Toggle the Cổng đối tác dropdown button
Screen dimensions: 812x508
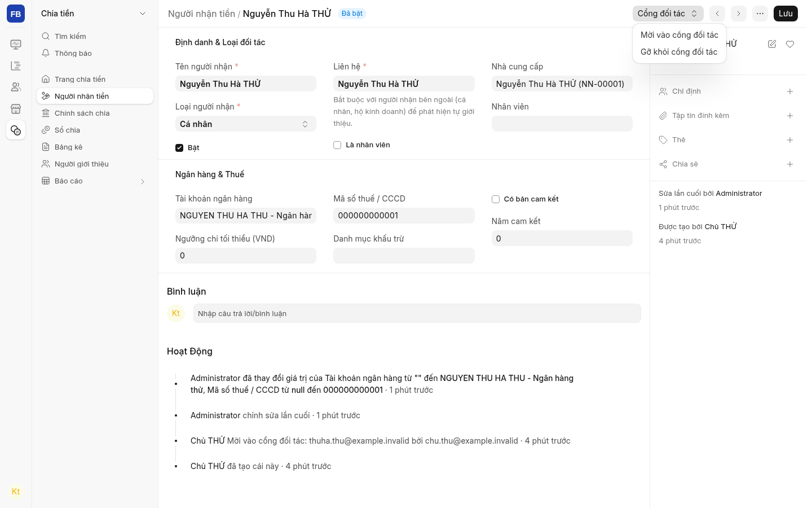coord(668,14)
